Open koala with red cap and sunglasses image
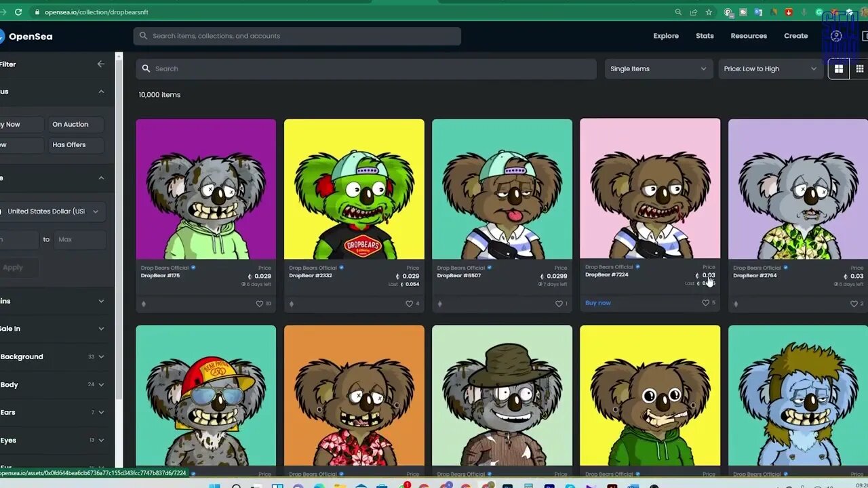This screenshot has height=488, width=868. pyautogui.click(x=205, y=395)
